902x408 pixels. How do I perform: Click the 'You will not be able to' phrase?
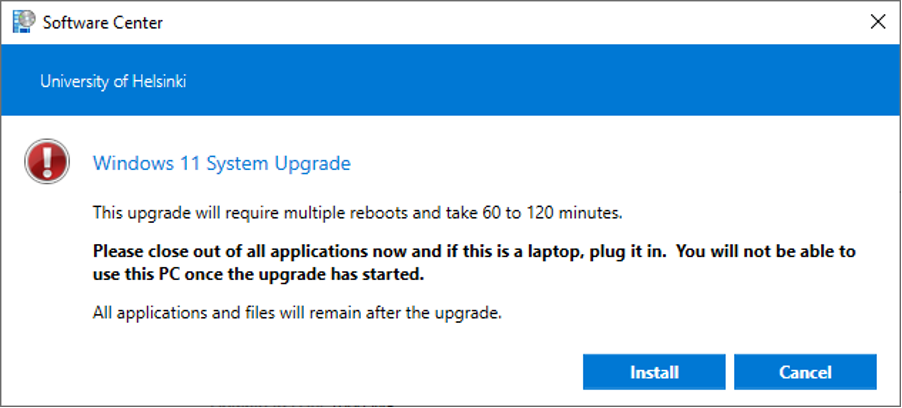[x=766, y=251]
